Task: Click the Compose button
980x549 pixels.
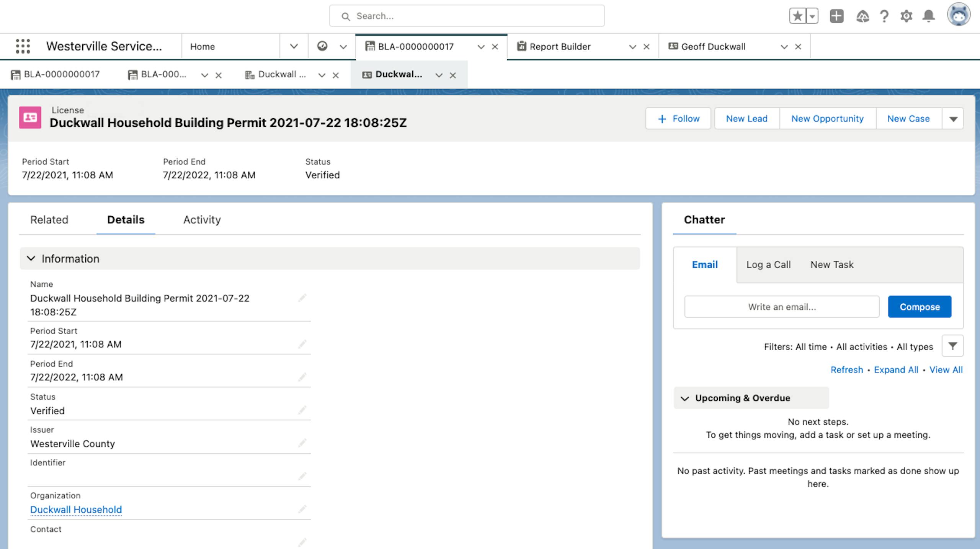Action: (x=920, y=307)
